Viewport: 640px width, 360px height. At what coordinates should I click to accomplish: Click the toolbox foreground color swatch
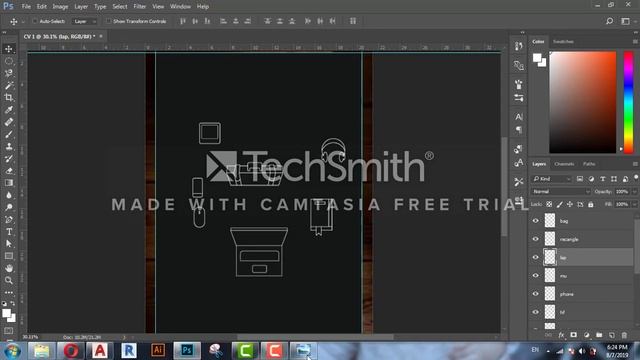6,313
